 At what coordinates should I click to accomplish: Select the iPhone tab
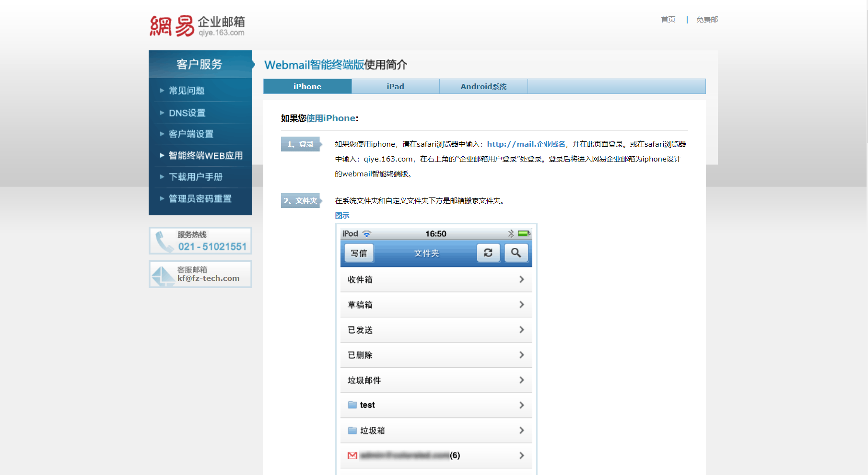pos(307,86)
